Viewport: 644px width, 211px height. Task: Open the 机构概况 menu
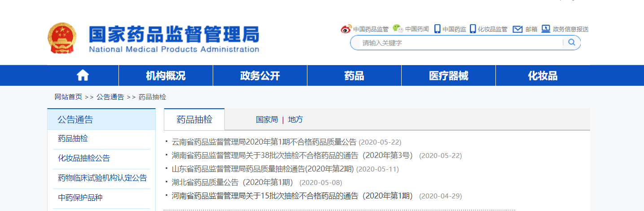[166, 75]
